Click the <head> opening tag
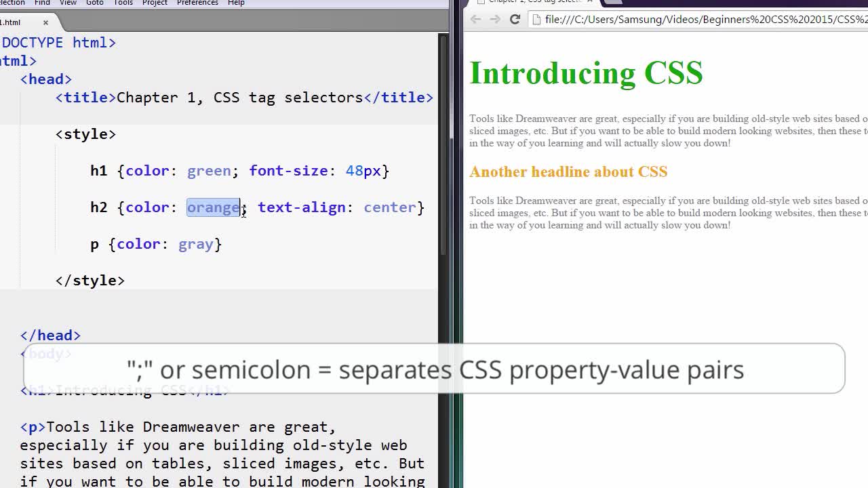Viewport: 868px width, 488px height. pos(45,79)
